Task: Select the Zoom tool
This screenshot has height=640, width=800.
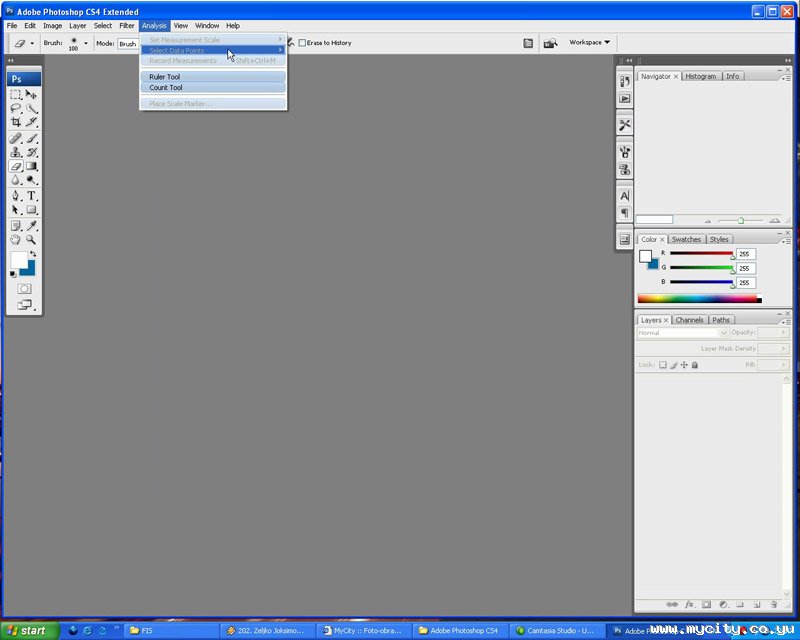Action: (32, 239)
